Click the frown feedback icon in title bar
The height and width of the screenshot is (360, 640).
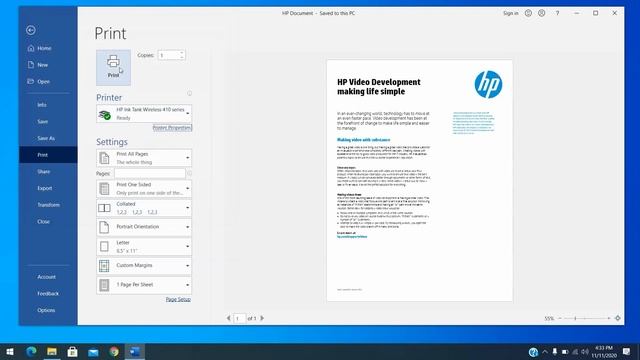[x=542, y=13]
